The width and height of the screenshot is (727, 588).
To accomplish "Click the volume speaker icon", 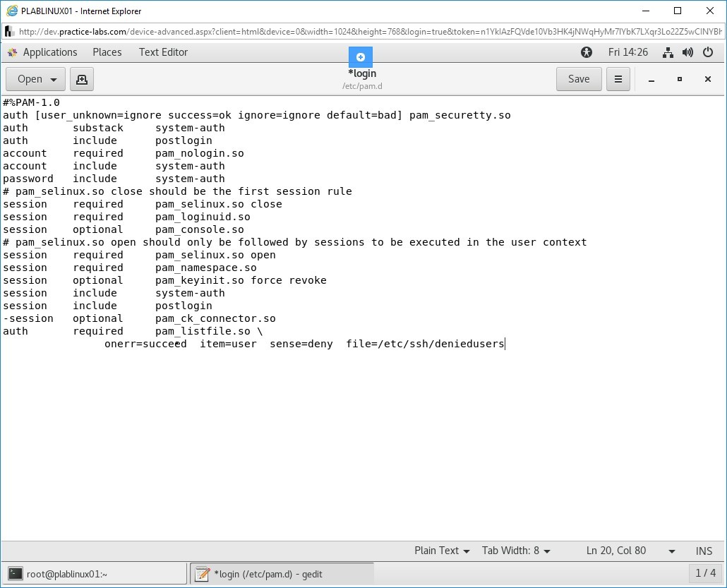I will coord(687,52).
